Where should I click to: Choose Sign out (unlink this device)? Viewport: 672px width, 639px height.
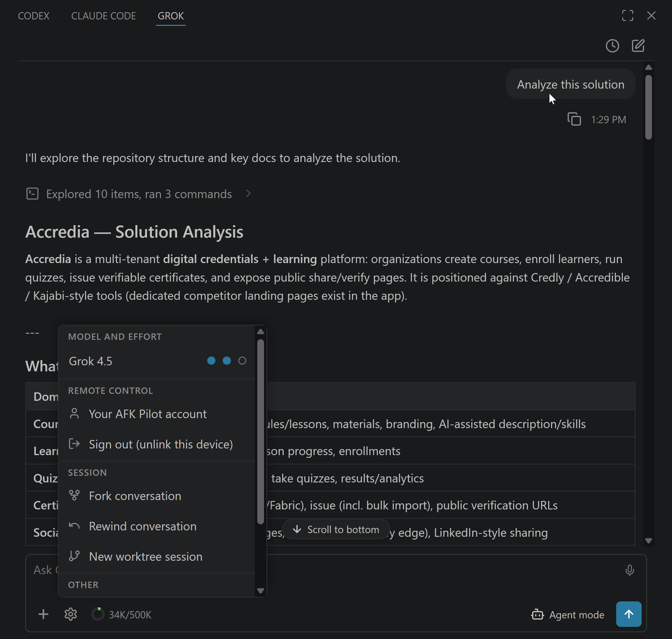click(157, 444)
